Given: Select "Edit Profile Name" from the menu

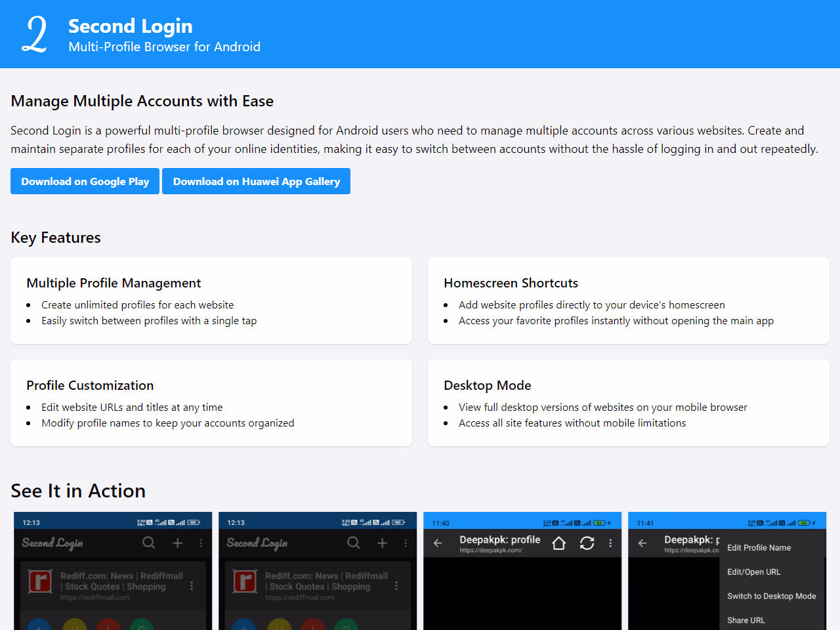Looking at the screenshot, I should coord(759,548).
